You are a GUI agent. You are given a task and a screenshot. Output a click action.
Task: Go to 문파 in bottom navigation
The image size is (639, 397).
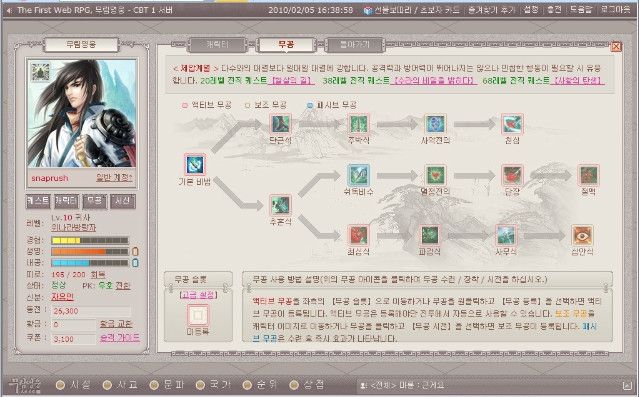(x=167, y=384)
